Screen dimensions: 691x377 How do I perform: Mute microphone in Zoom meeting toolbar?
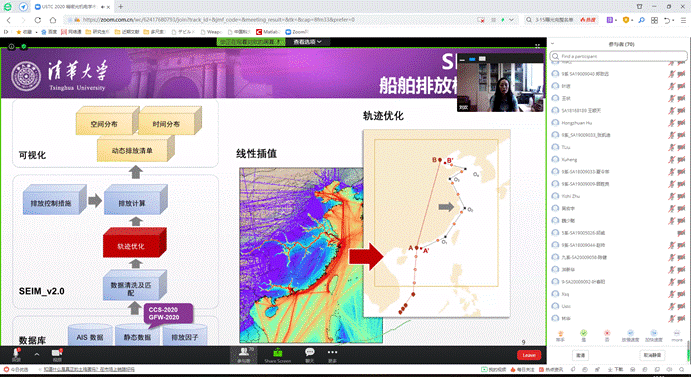(x=16, y=355)
